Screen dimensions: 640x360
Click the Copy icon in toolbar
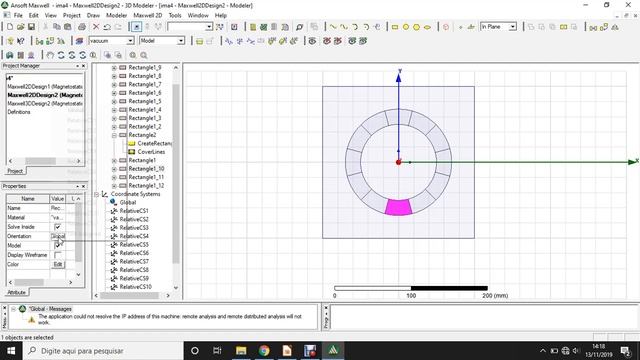57,27
